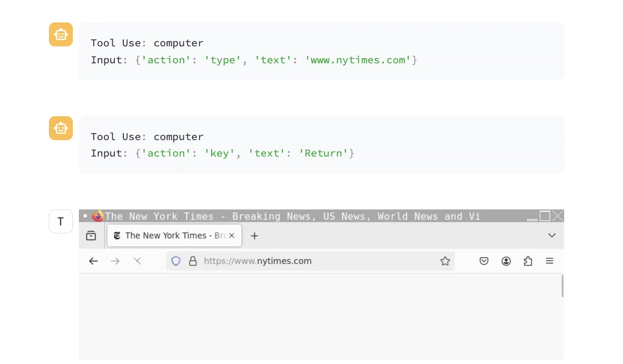Open the Firefox hamburger application menu
623x364 pixels.
(550, 261)
